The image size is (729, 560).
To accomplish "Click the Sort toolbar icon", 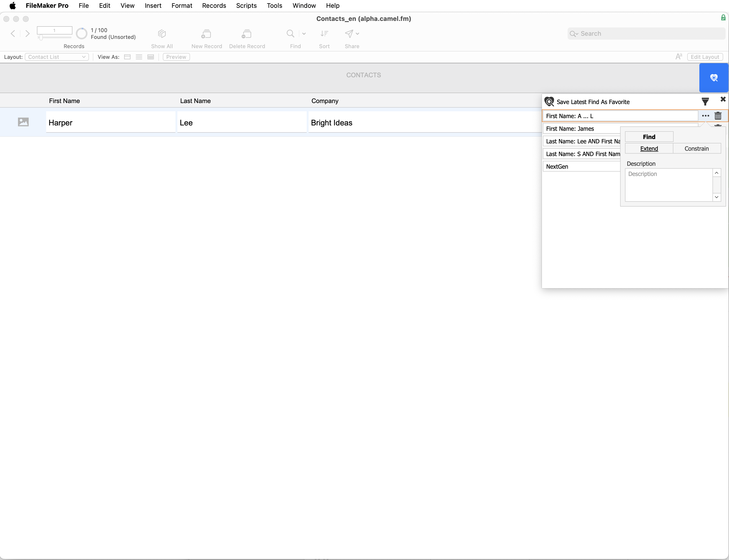I will (x=324, y=34).
